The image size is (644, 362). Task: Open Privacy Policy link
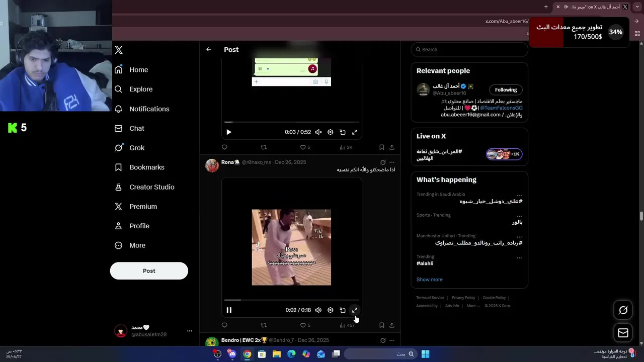click(x=463, y=298)
